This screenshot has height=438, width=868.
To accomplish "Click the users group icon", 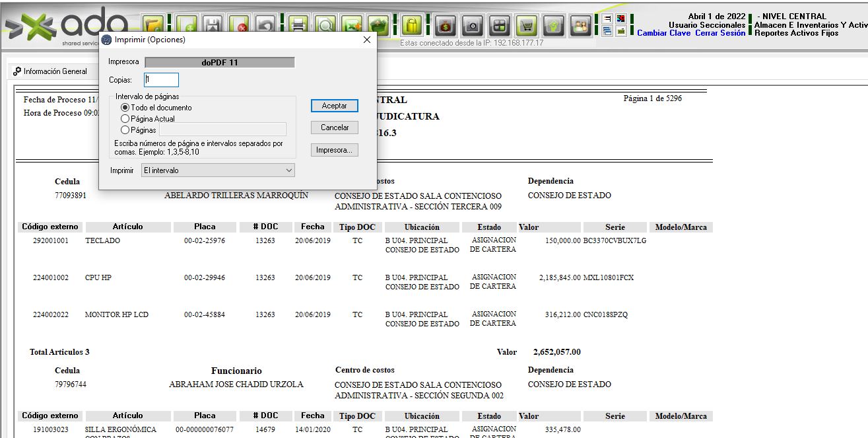I will (581, 25).
